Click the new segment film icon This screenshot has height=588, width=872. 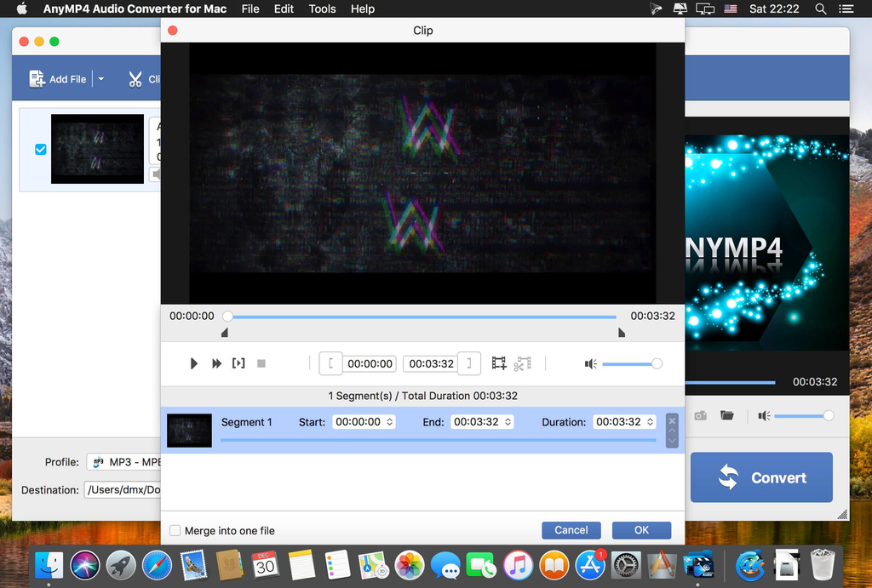coord(499,363)
